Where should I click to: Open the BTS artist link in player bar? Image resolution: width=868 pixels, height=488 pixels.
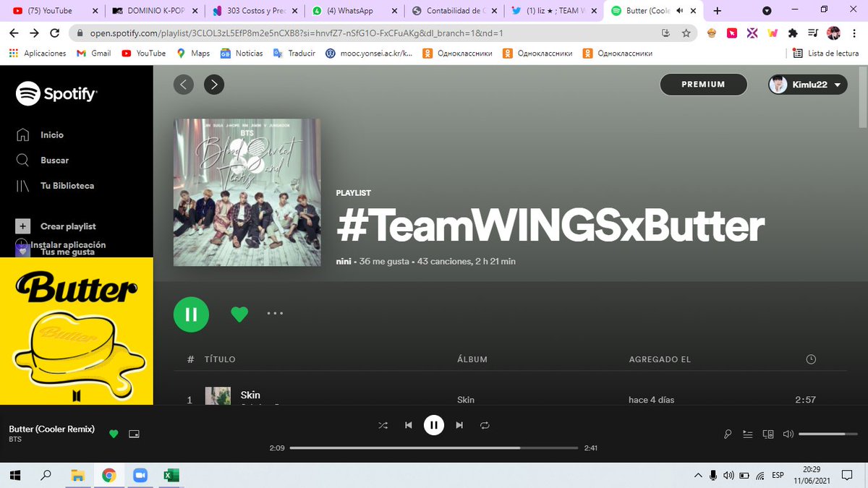coord(15,440)
